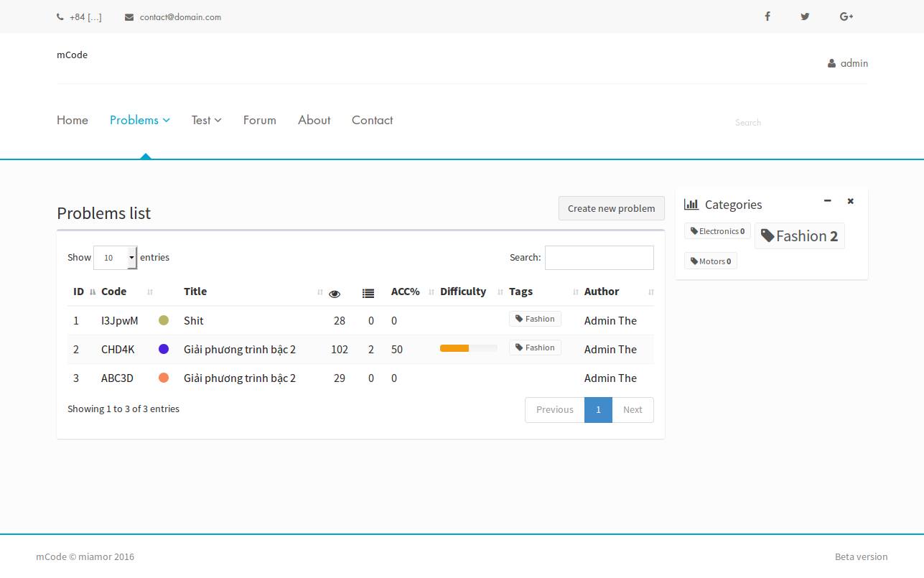
Task: Click the contact@domain.com email link
Action: (x=180, y=17)
